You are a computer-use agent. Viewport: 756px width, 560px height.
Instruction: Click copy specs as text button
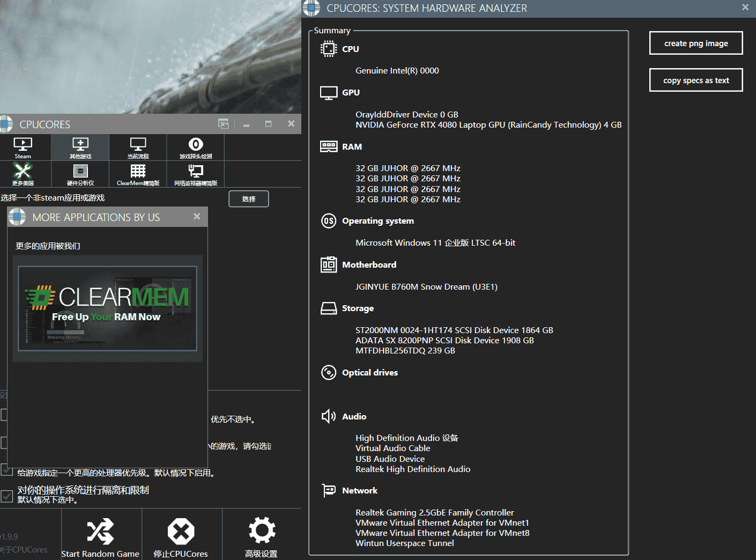[695, 80]
